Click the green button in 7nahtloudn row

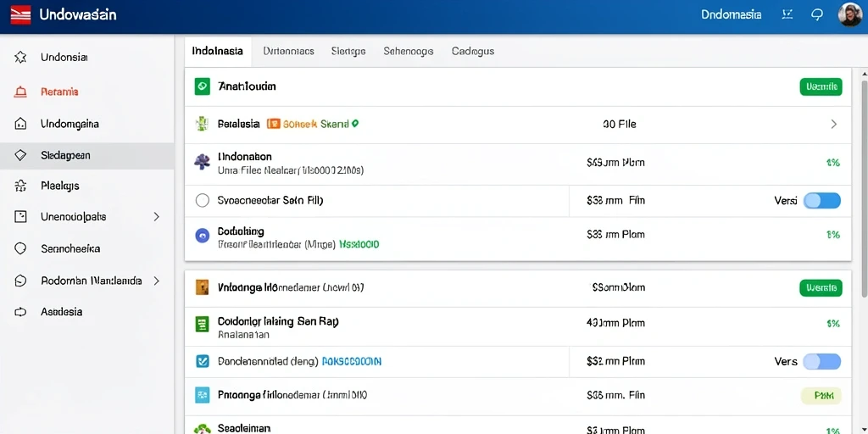(x=821, y=86)
